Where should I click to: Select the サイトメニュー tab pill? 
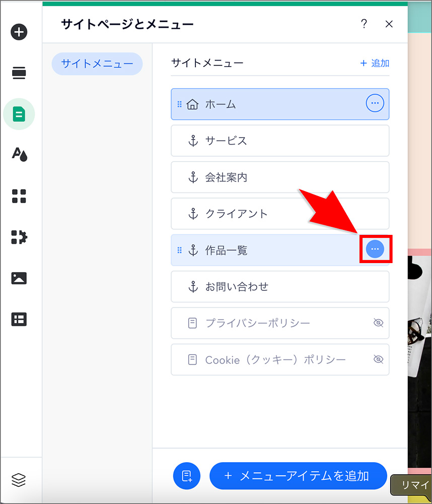(x=97, y=64)
